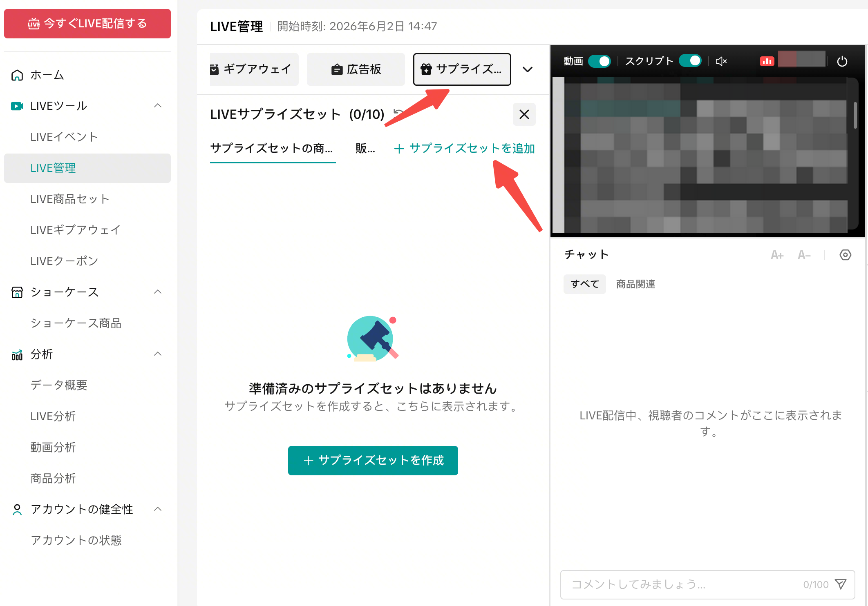Collapse the ショーケース section chevron
Viewport: 868px width, 606px height.
tap(158, 292)
